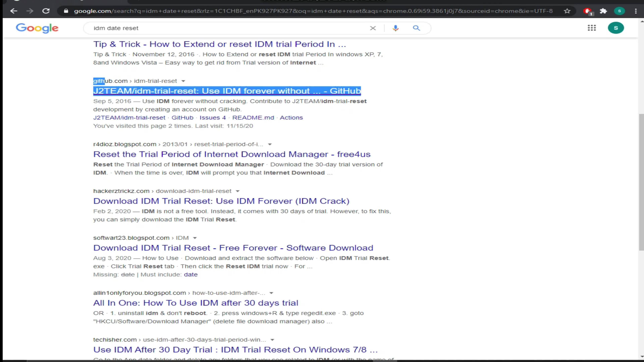Screen dimensions: 644x362
Task: Click the 'r4dioz.blogspot.com' breadcrumb text
Action: [x=125, y=144]
